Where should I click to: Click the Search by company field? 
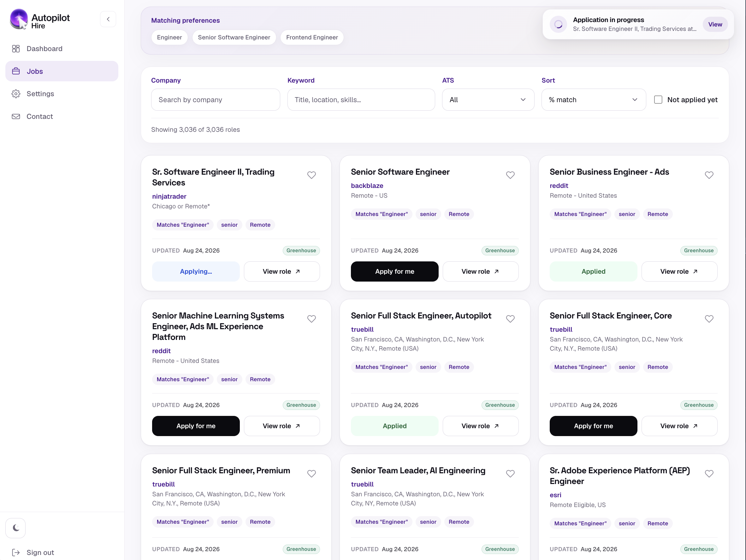coord(216,100)
